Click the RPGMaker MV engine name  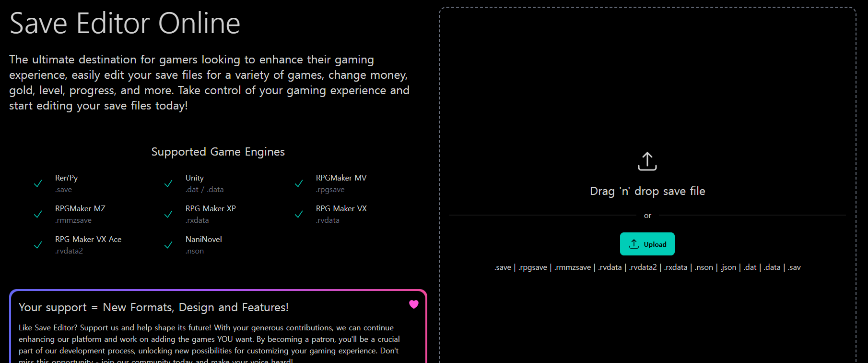[341, 178]
